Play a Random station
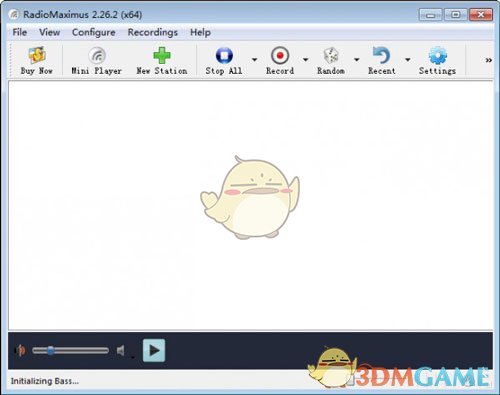This screenshot has width=500, height=395. coord(331,61)
